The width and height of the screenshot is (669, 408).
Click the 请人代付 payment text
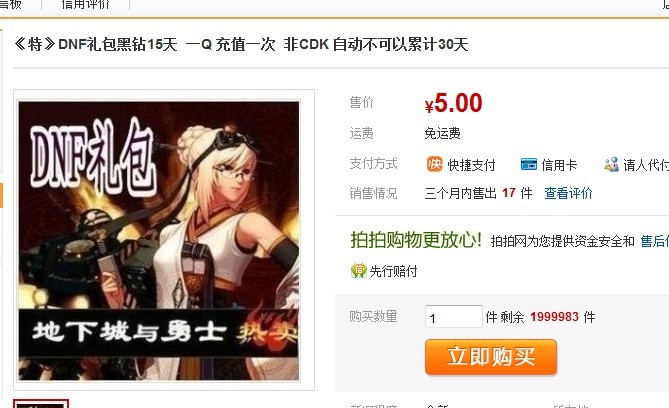pyautogui.click(x=646, y=165)
